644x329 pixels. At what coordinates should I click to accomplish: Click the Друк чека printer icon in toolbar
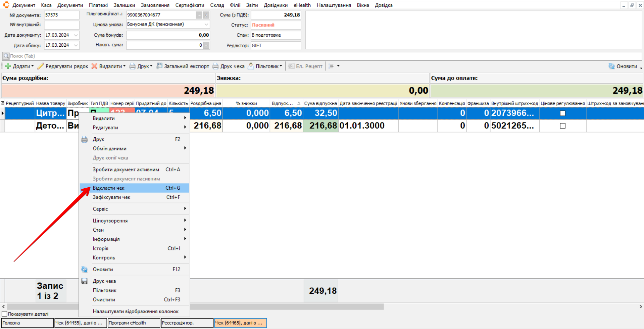(215, 66)
